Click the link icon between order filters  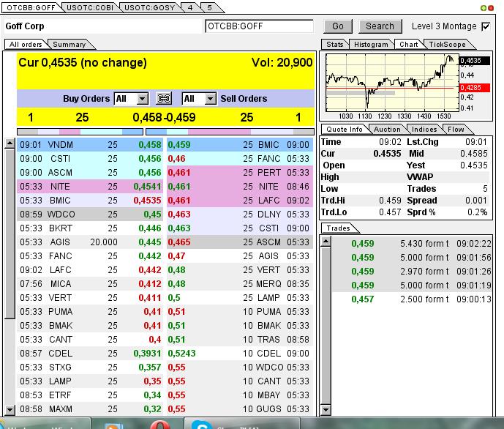point(164,98)
